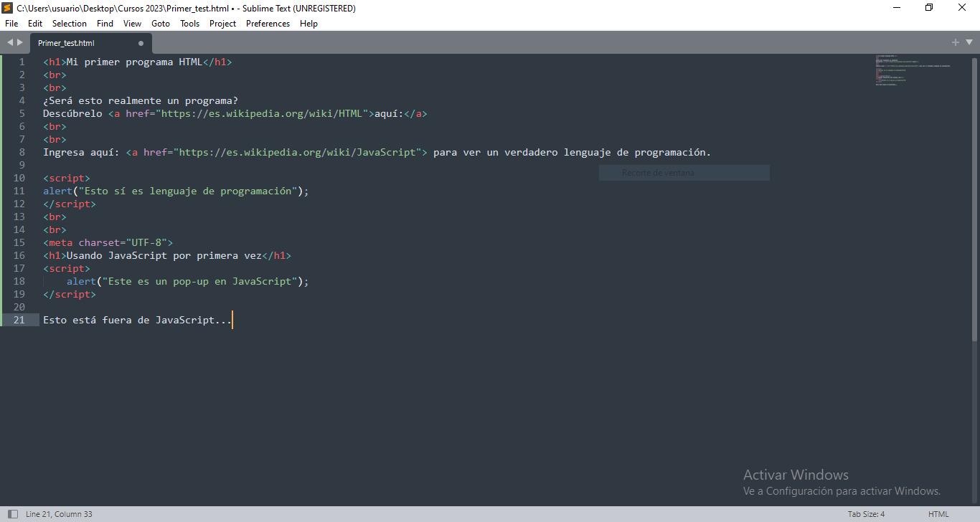This screenshot has width=980, height=522.
Task: Click line number 10 in gutter
Action: (19, 178)
